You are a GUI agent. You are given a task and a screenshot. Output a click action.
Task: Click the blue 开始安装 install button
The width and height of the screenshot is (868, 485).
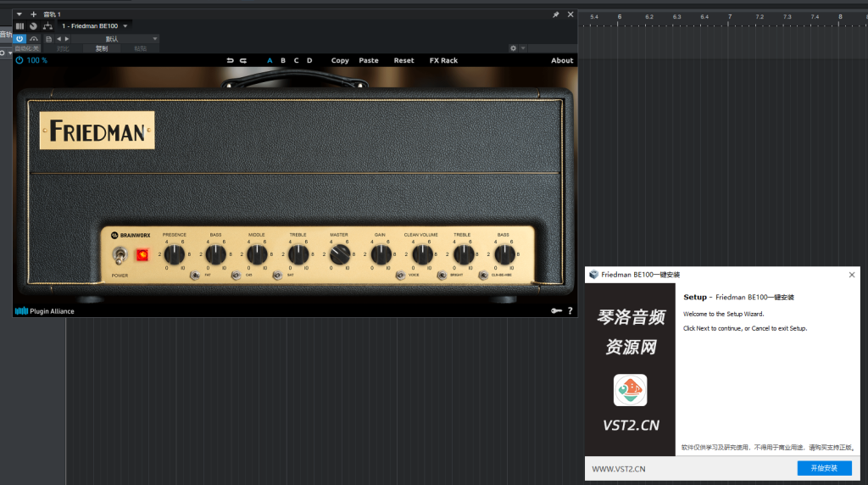pos(824,468)
